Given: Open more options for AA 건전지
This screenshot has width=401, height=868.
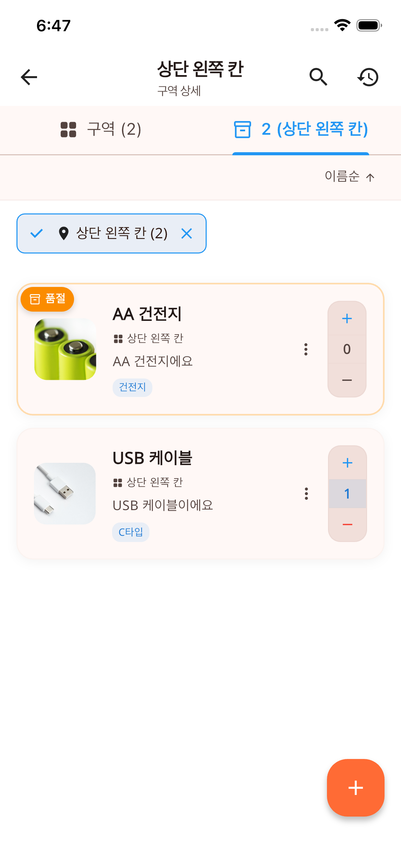Looking at the screenshot, I should click(x=306, y=349).
